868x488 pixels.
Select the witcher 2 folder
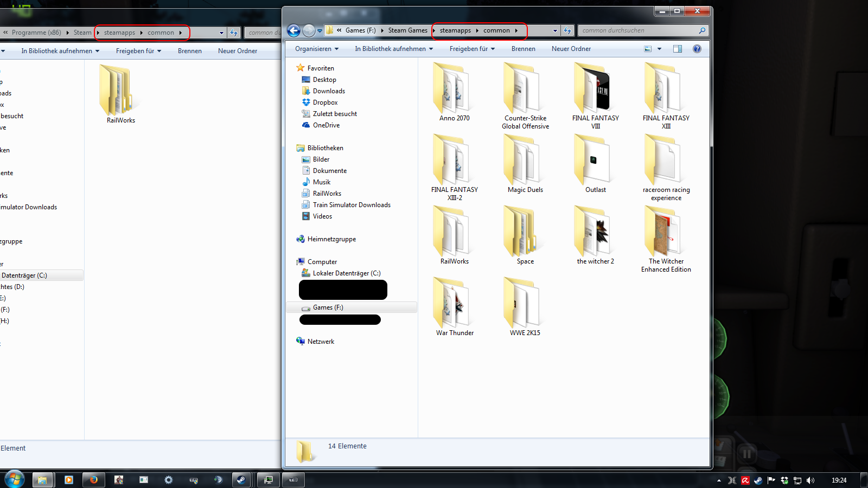tap(596, 235)
